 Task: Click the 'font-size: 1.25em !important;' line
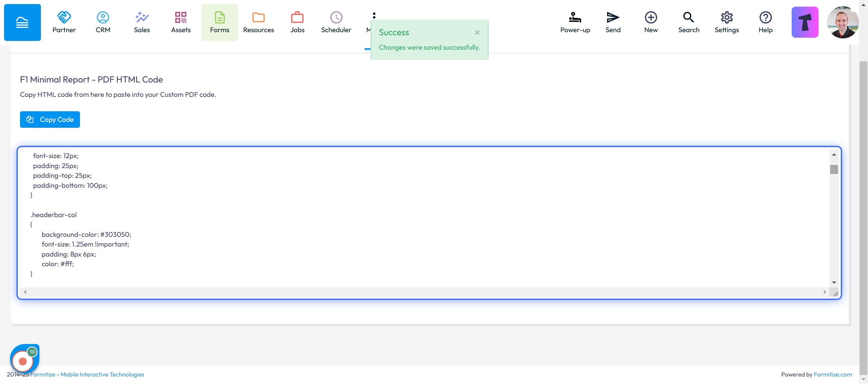85,244
